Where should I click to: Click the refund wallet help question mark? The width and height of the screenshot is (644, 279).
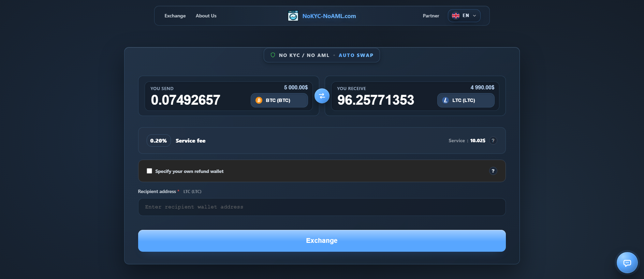(493, 171)
